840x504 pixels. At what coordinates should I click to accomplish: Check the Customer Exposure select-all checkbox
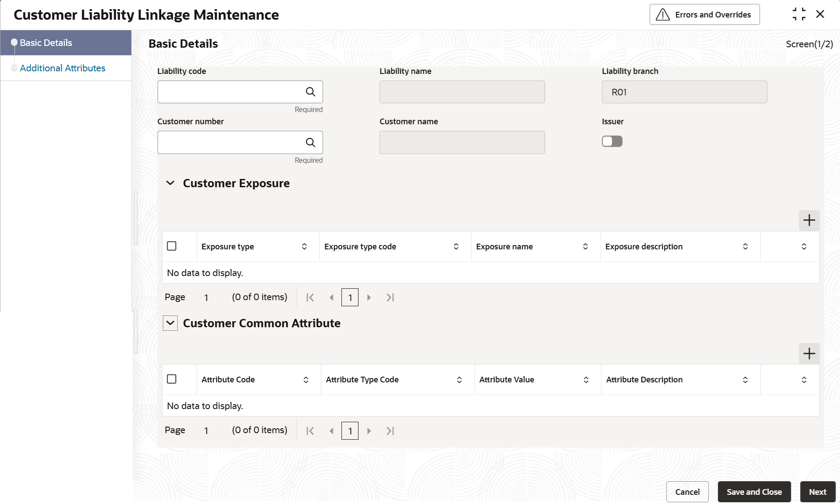pyautogui.click(x=172, y=246)
